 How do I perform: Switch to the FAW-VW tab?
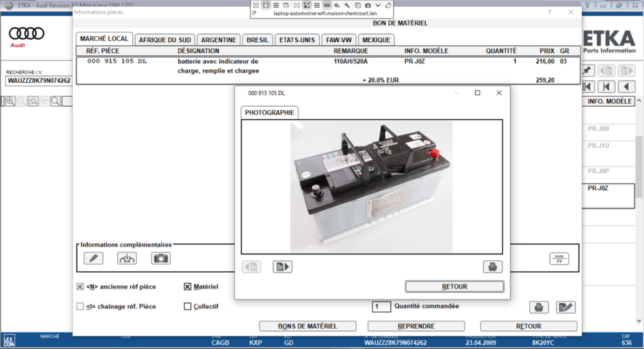pyautogui.click(x=339, y=40)
